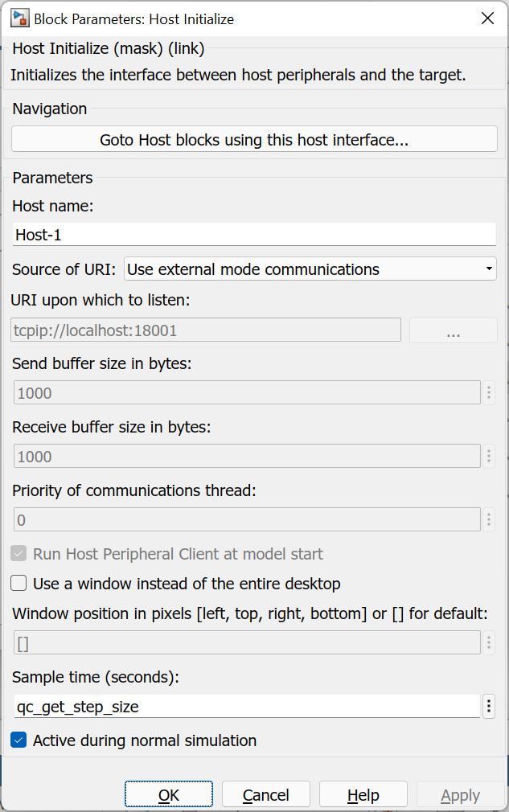Click the Sample time input showing qc_get_step_size
The height and width of the screenshot is (812, 509).
tap(241, 705)
